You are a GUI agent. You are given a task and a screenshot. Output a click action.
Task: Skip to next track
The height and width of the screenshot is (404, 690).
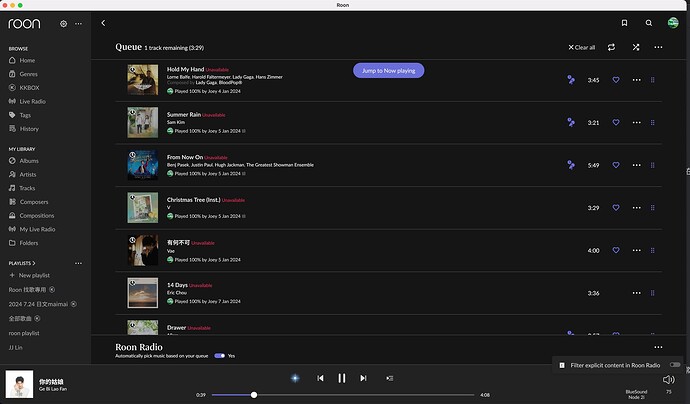pyautogui.click(x=363, y=378)
